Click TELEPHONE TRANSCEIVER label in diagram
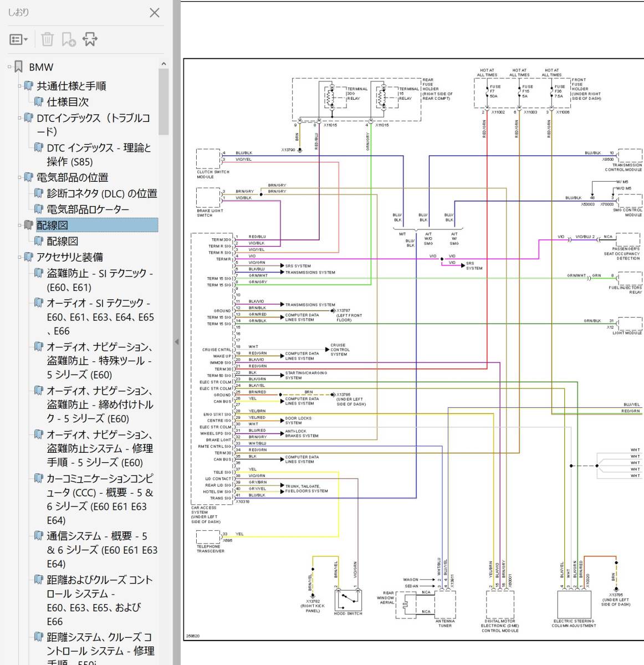Screen dimensions: 644x665 (x=211, y=549)
